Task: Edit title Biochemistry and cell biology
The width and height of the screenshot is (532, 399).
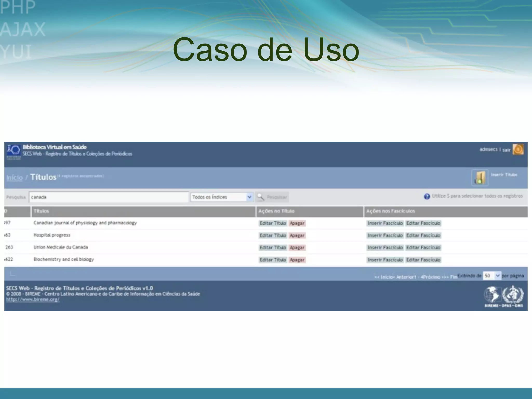Action: (x=273, y=260)
